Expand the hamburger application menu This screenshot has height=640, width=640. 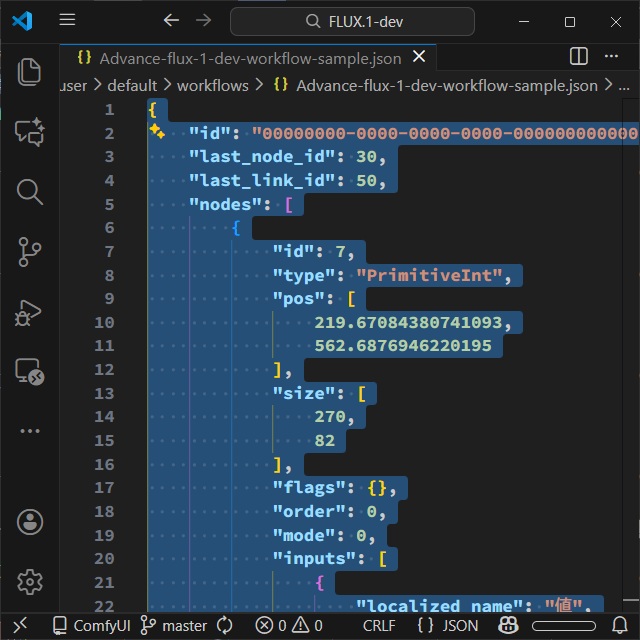pyautogui.click(x=67, y=20)
